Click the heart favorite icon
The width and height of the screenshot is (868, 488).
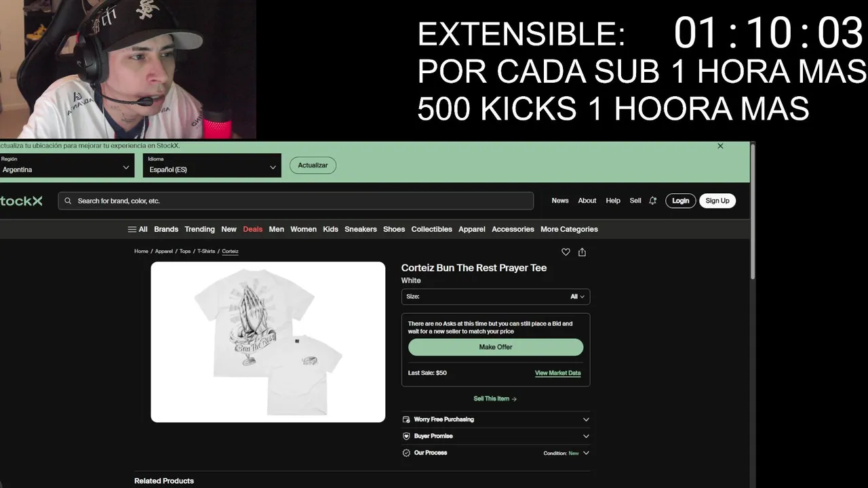tap(566, 252)
